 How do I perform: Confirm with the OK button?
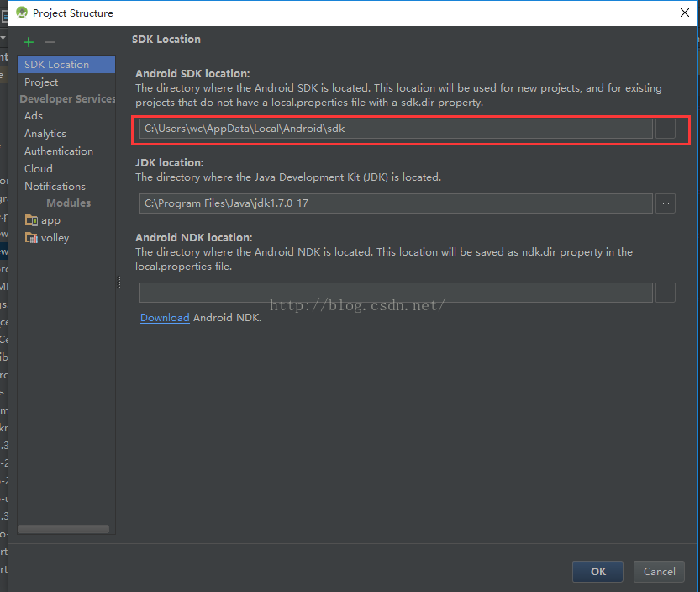coord(597,572)
